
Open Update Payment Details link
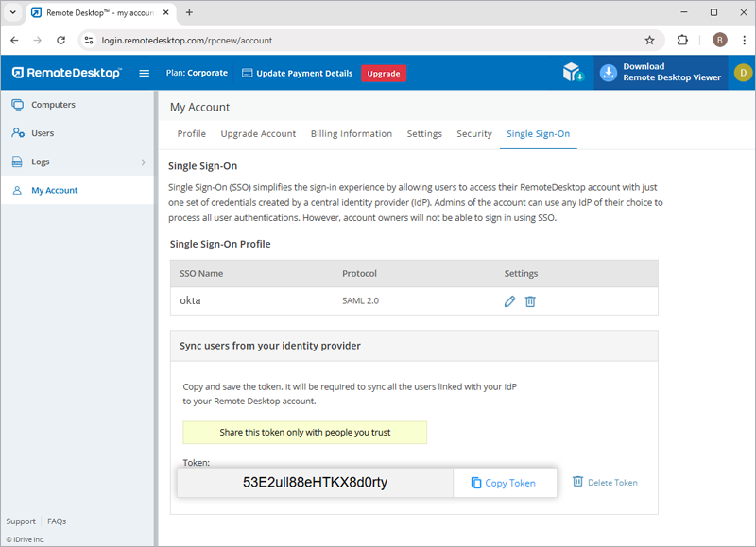(x=297, y=74)
